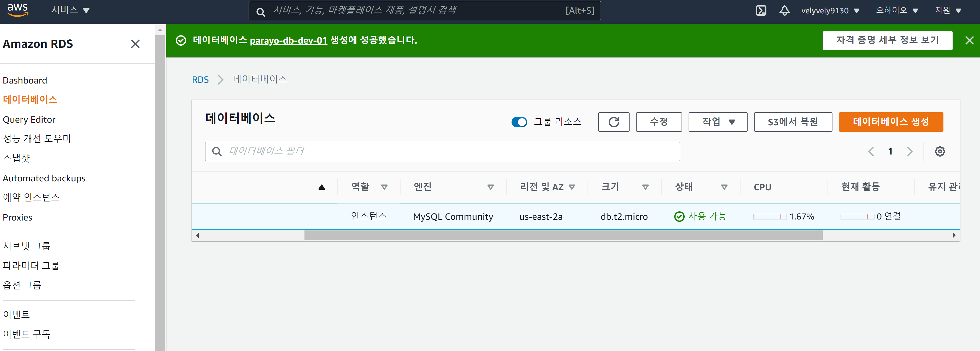980x351 pixels.
Task: Sort the table by the ascending arrow column
Action: point(321,187)
